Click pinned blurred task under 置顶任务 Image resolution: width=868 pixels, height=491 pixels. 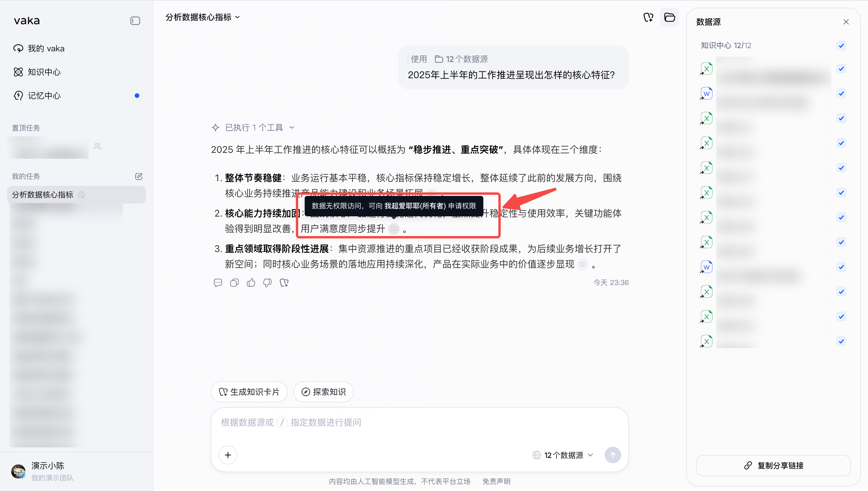[x=48, y=147]
